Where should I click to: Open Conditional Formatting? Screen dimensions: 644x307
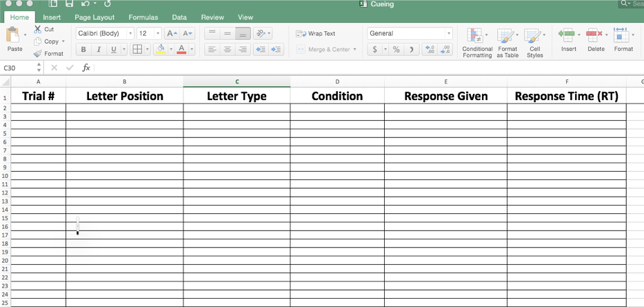[x=477, y=43]
